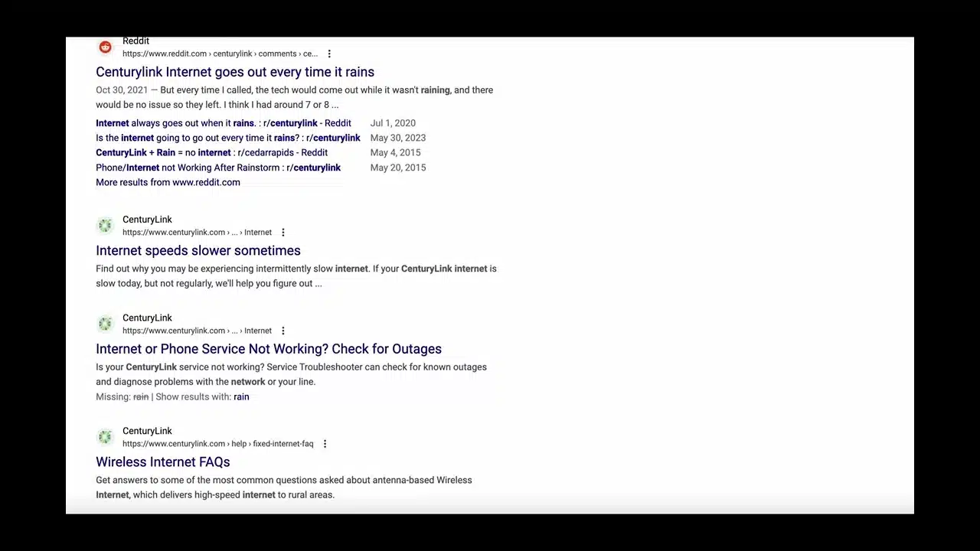The image size is (980, 551).
Task: Open "Internet speeds slower sometimes" result
Action: tap(198, 250)
